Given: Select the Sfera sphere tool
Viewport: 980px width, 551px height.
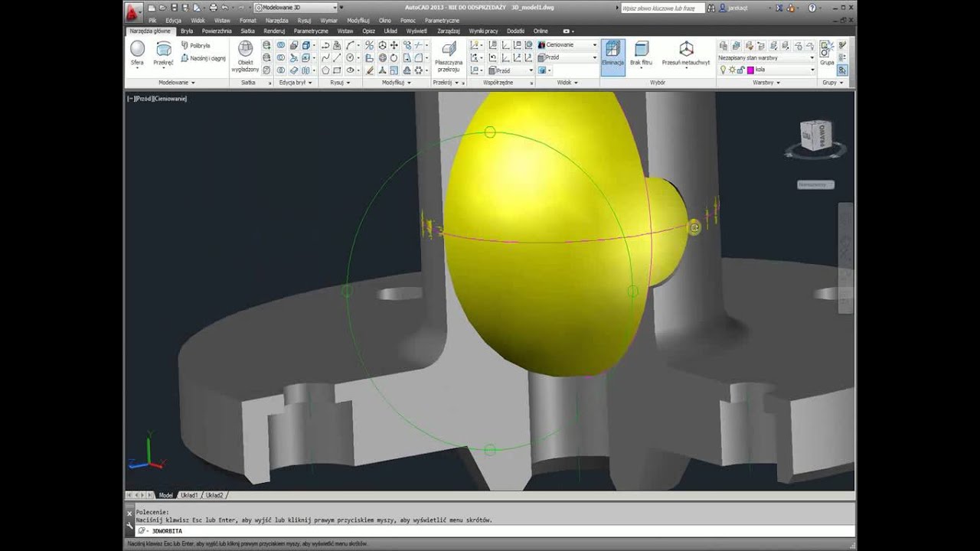Looking at the screenshot, I should pyautogui.click(x=137, y=54).
